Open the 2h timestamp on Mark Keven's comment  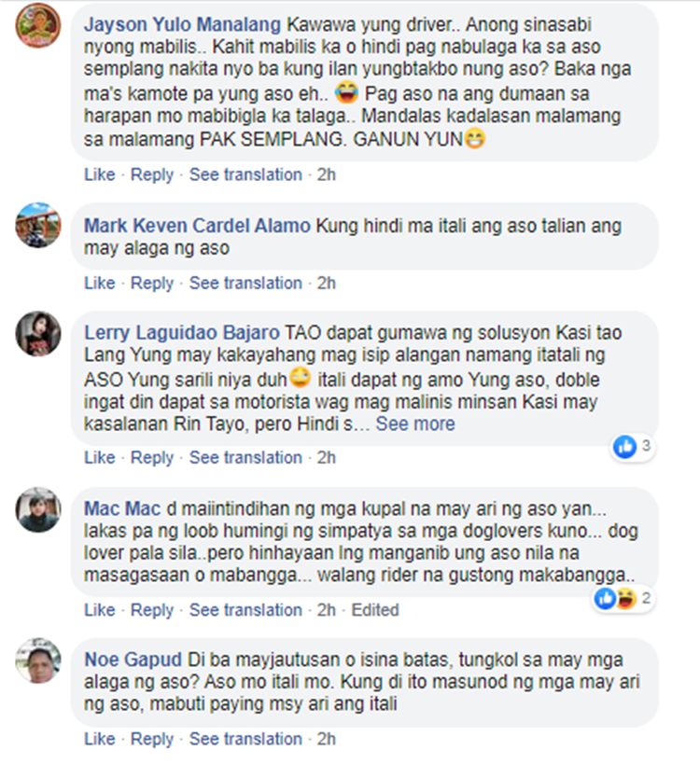327,283
